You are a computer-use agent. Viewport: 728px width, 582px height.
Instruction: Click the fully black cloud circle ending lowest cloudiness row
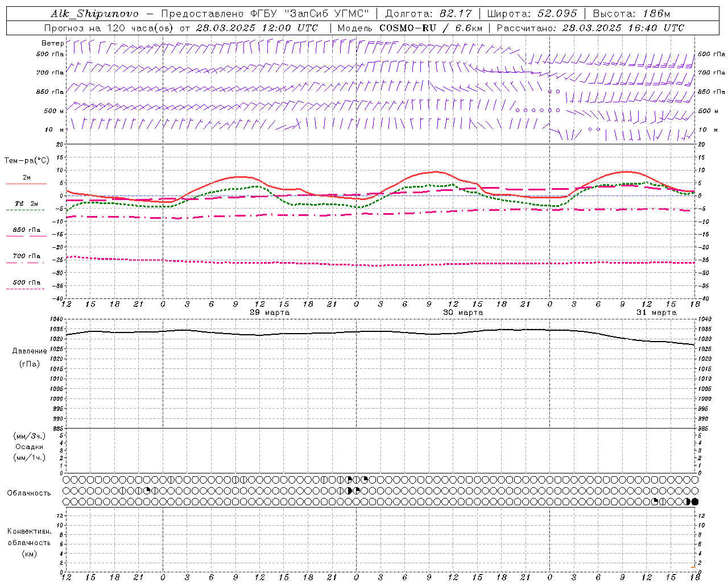[x=694, y=501]
